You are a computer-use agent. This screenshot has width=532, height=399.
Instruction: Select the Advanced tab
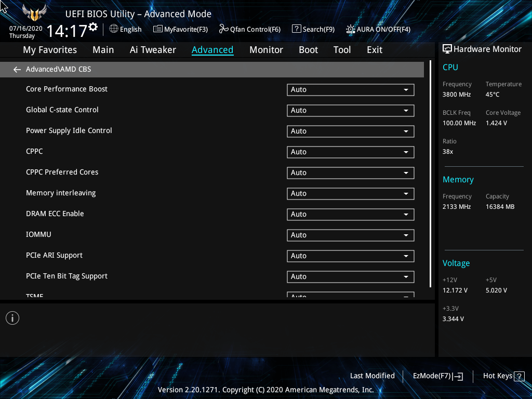212,50
